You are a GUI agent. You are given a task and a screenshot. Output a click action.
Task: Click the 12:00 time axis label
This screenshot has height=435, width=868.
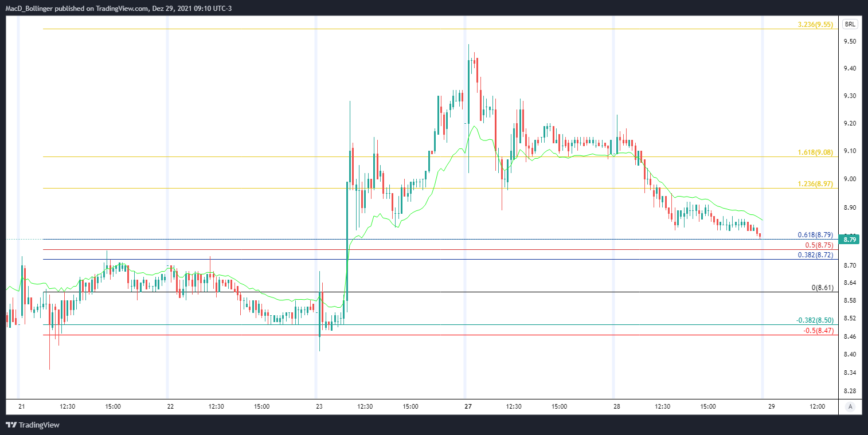(817, 407)
